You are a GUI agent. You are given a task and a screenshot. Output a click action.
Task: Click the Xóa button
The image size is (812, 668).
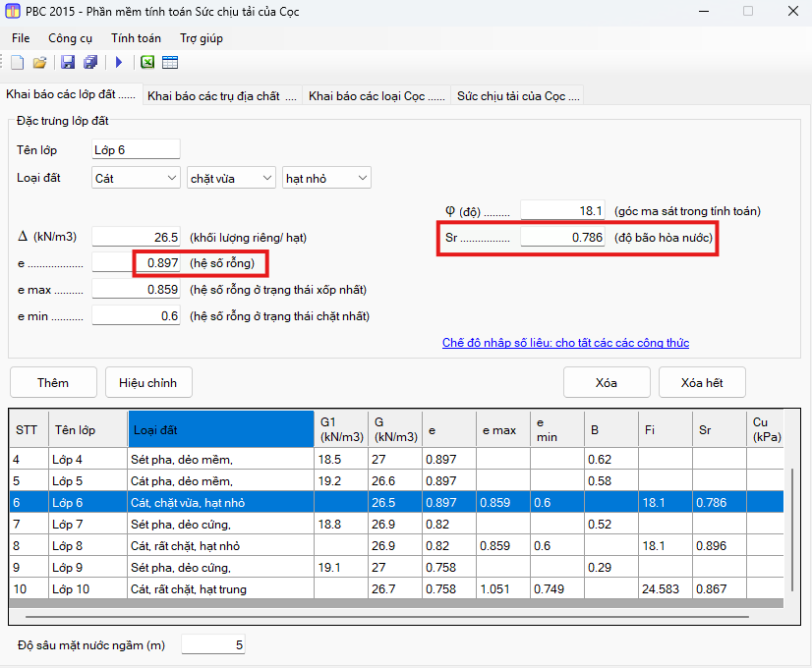pyautogui.click(x=607, y=382)
